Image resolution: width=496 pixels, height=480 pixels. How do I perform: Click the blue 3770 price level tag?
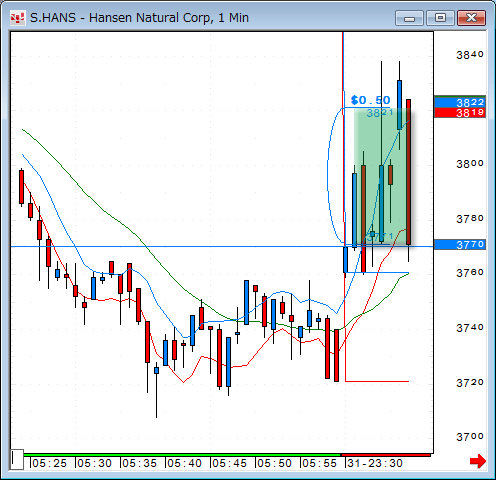[460, 245]
